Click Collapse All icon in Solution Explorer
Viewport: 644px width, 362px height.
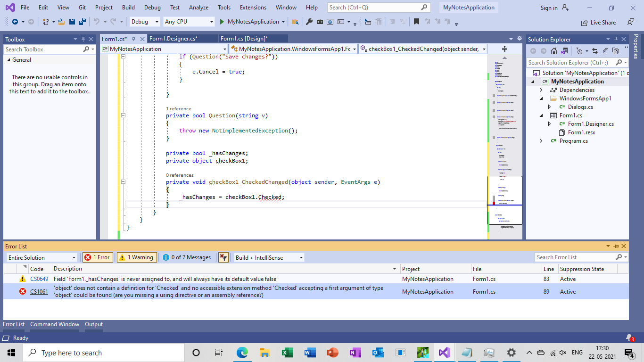click(x=605, y=51)
